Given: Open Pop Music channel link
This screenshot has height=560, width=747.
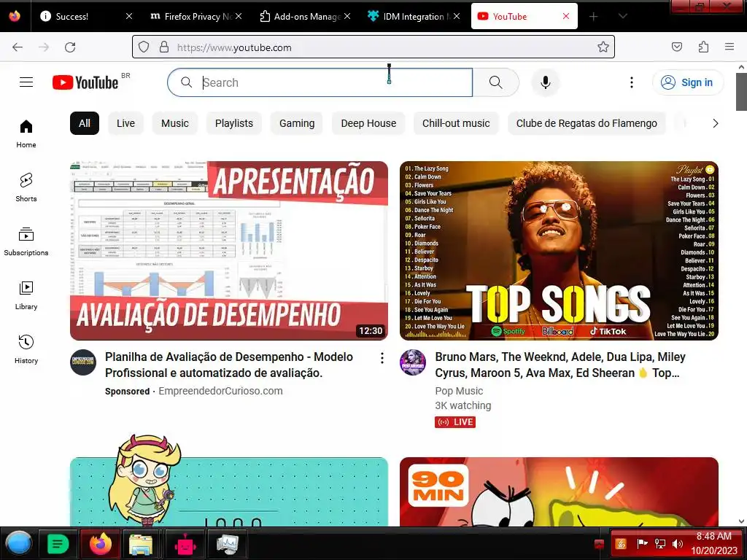Looking at the screenshot, I should (459, 391).
